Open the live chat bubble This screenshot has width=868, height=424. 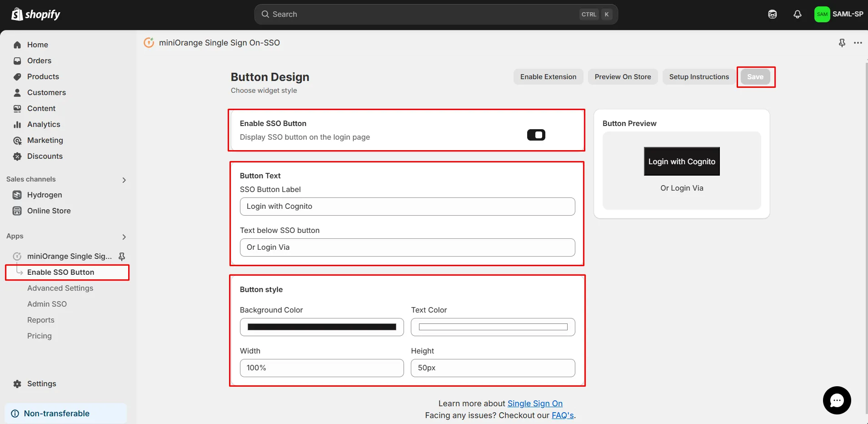[x=837, y=400]
